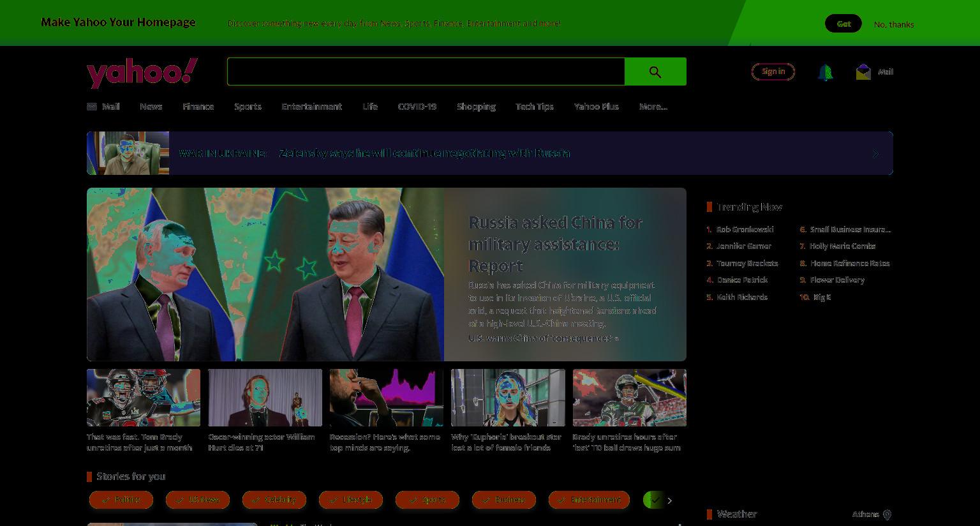Screen dimensions: 980x526
Task: Open trending topic Keith Richards
Action: (x=742, y=297)
